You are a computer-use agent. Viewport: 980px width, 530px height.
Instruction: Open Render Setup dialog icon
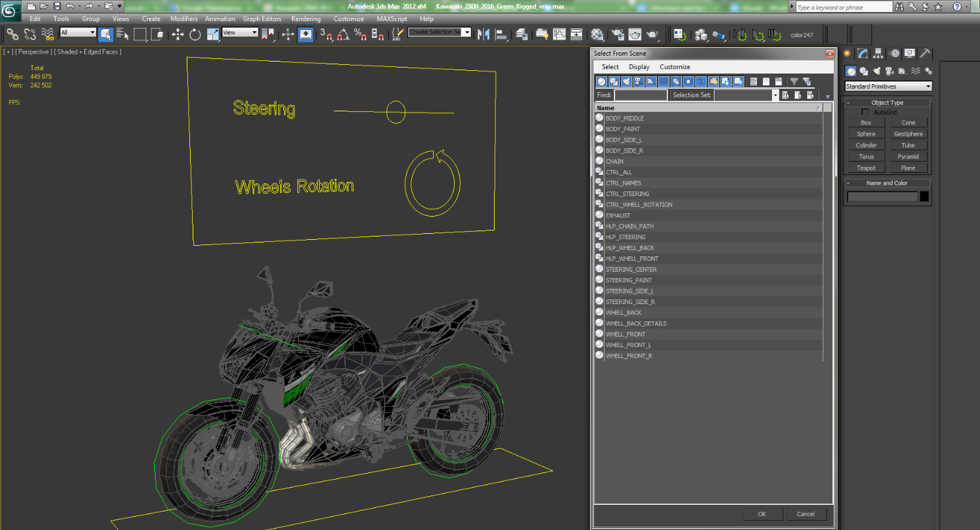pos(618,34)
